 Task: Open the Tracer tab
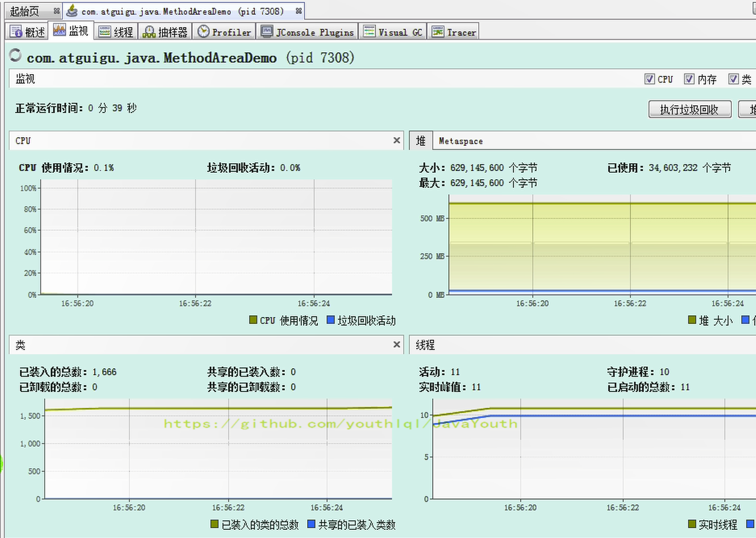(453, 32)
